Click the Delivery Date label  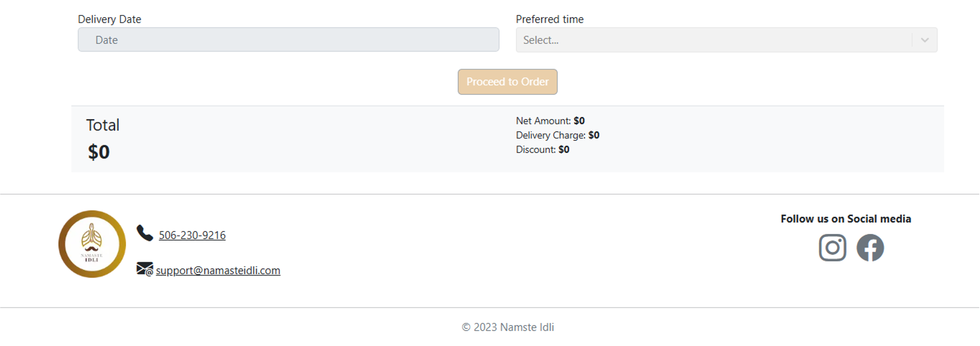109,19
